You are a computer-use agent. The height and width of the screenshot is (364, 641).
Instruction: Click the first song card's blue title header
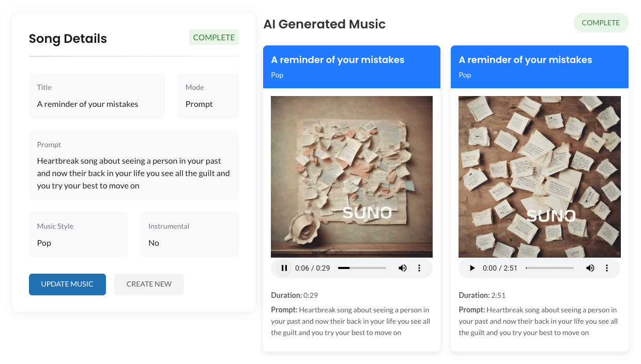pos(352,67)
